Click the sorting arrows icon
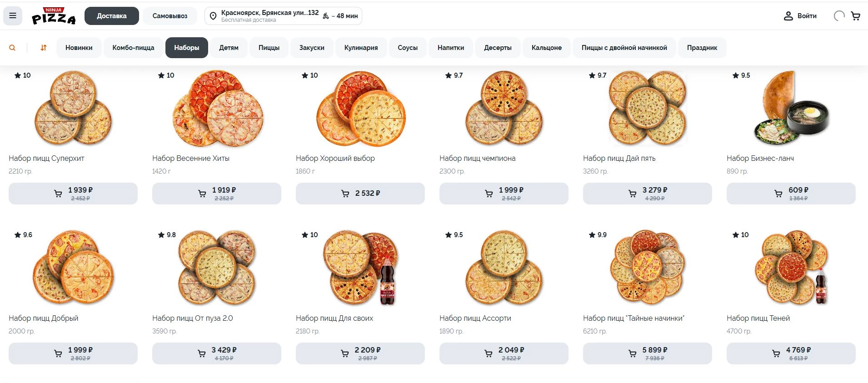The height and width of the screenshot is (383, 868). tap(43, 47)
